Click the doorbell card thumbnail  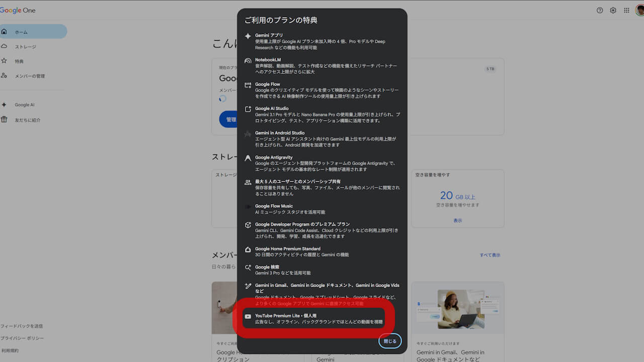[x=224, y=307]
